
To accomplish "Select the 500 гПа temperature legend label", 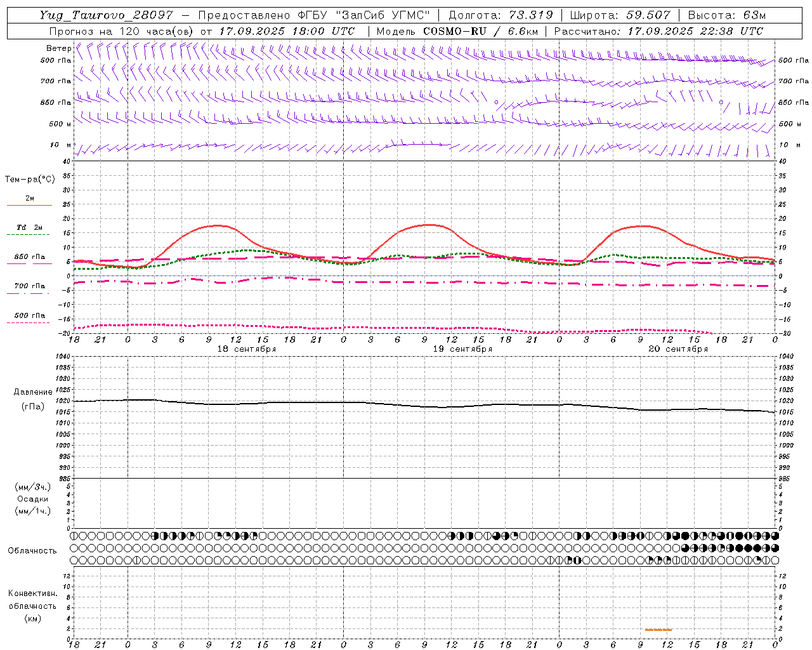I will [x=29, y=315].
